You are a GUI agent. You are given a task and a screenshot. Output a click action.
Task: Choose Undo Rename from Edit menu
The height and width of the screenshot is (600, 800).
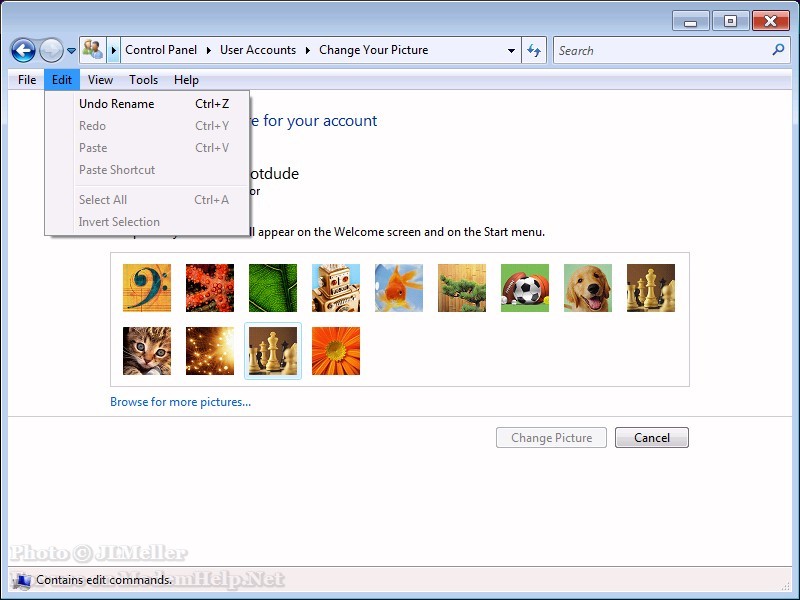click(147, 104)
